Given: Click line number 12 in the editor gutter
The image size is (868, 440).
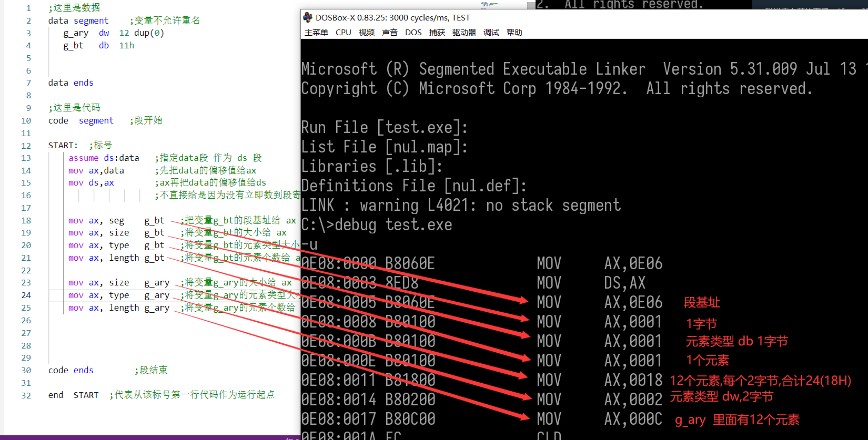Looking at the screenshot, I should click(x=26, y=146).
